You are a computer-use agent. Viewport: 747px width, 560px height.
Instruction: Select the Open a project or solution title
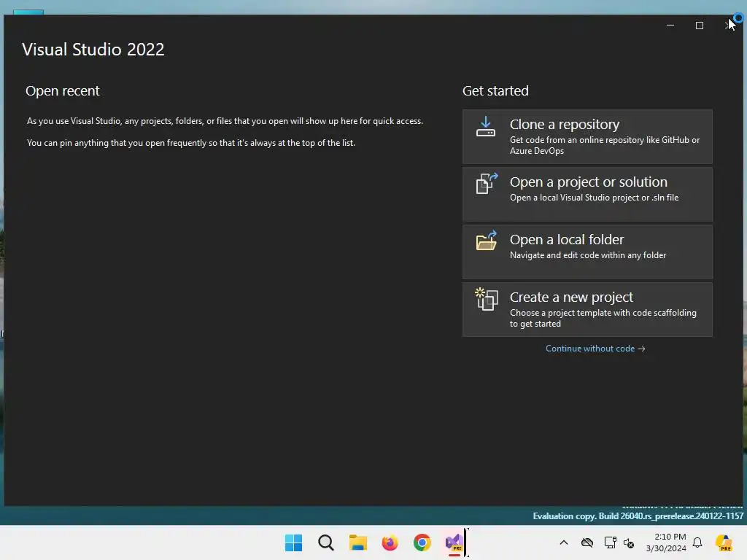[589, 182]
